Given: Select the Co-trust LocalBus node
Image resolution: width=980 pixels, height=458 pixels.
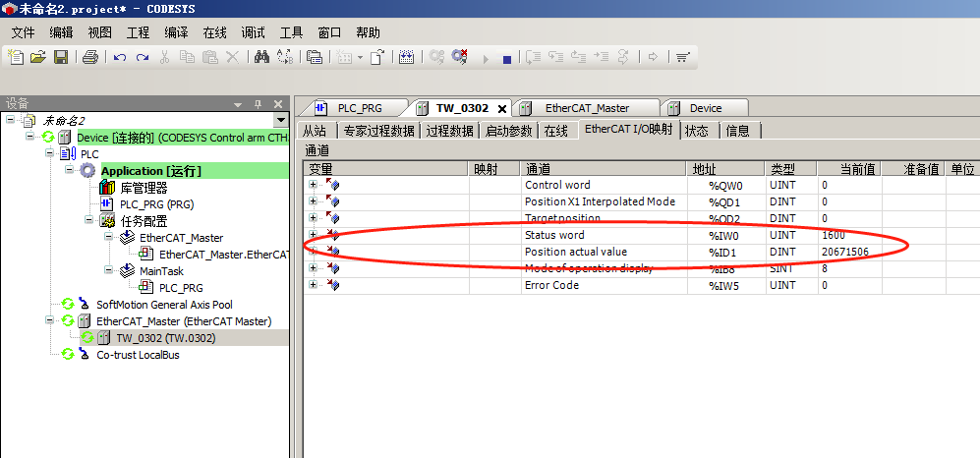Looking at the screenshot, I should [x=139, y=355].
